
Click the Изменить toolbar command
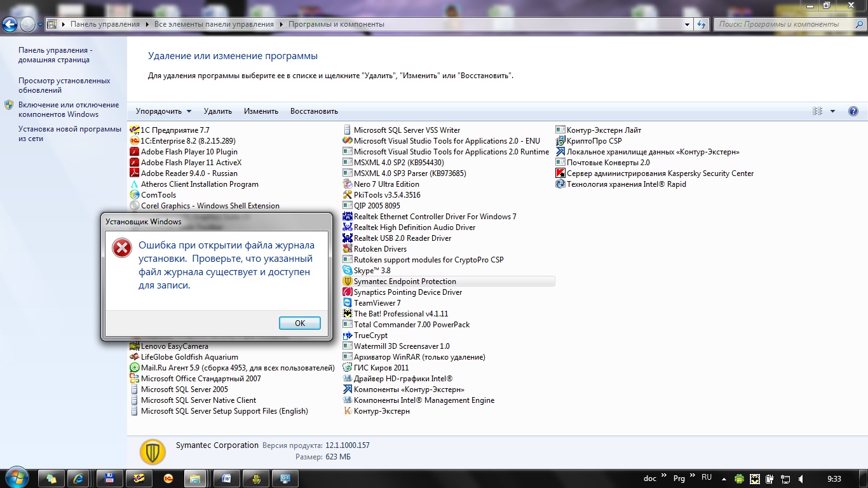pyautogui.click(x=261, y=111)
